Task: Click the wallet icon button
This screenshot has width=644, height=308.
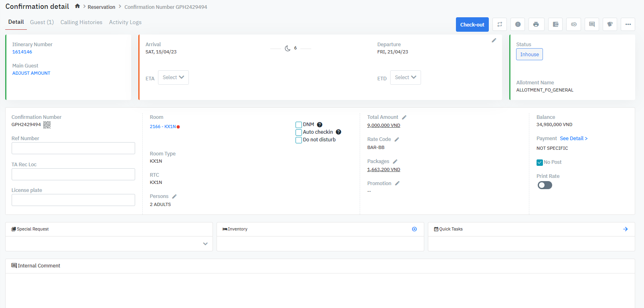Action: point(555,24)
